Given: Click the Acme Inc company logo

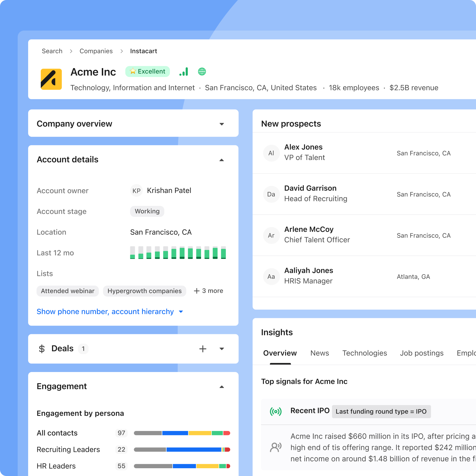Looking at the screenshot, I should 51,79.
